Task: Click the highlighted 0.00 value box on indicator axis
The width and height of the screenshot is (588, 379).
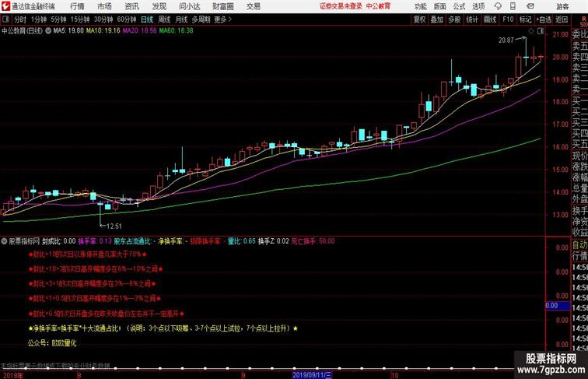Action: point(558,305)
